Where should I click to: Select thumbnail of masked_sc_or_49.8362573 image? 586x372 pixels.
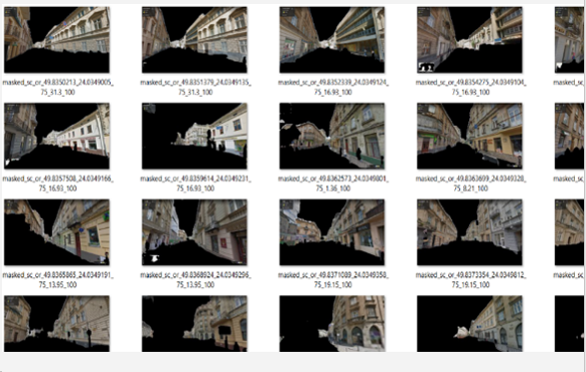tap(332, 136)
